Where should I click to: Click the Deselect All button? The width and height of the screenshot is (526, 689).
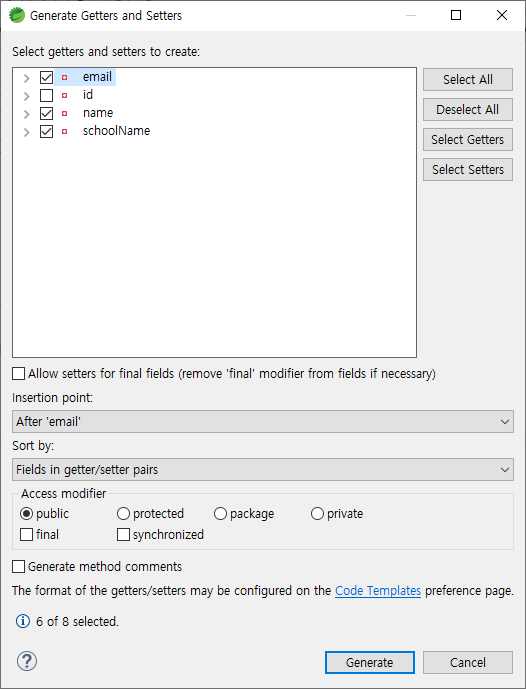click(468, 109)
